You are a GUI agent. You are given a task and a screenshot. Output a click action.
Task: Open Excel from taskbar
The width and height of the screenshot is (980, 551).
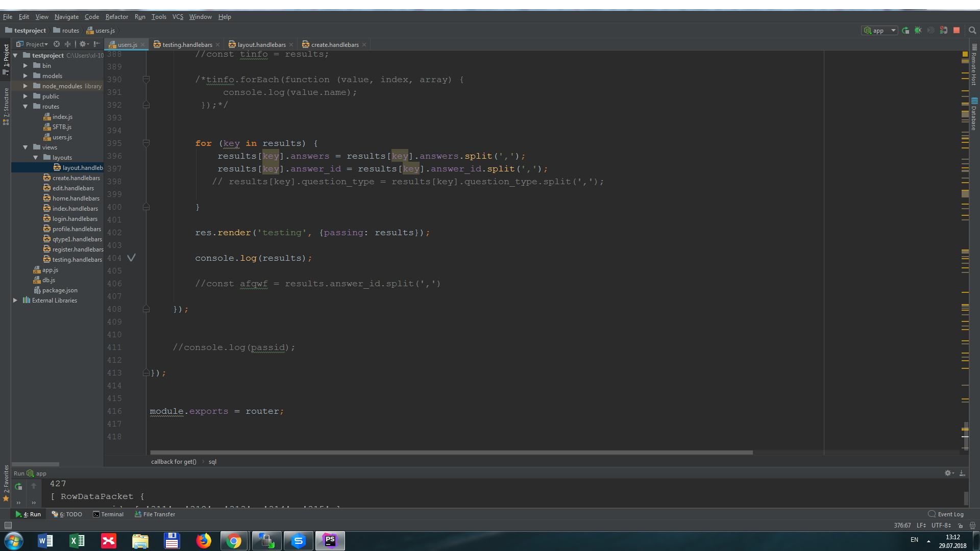click(x=77, y=541)
